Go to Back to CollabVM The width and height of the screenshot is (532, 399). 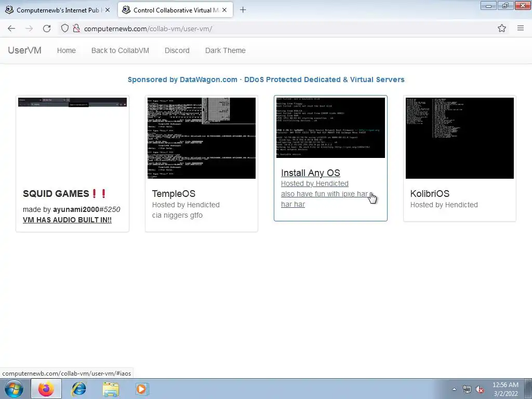(120, 50)
